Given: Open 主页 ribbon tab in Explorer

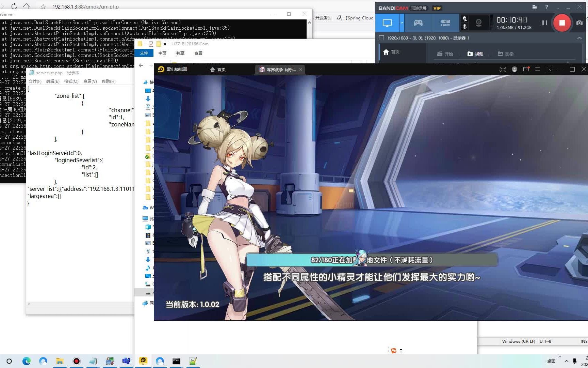Looking at the screenshot, I should click(x=162, y=53).
